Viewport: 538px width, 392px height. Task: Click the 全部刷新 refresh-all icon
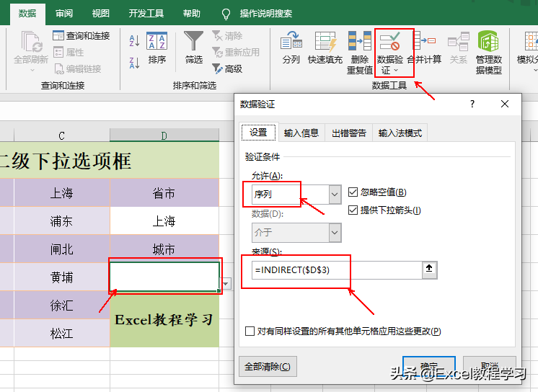click(32, 42)
